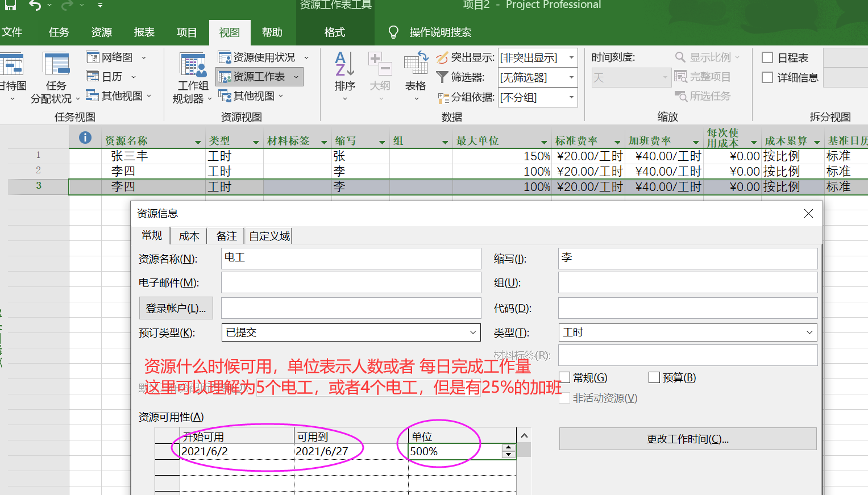Switch to the Resource ribbon tab
868x495 pixels.
click(102, 32)
